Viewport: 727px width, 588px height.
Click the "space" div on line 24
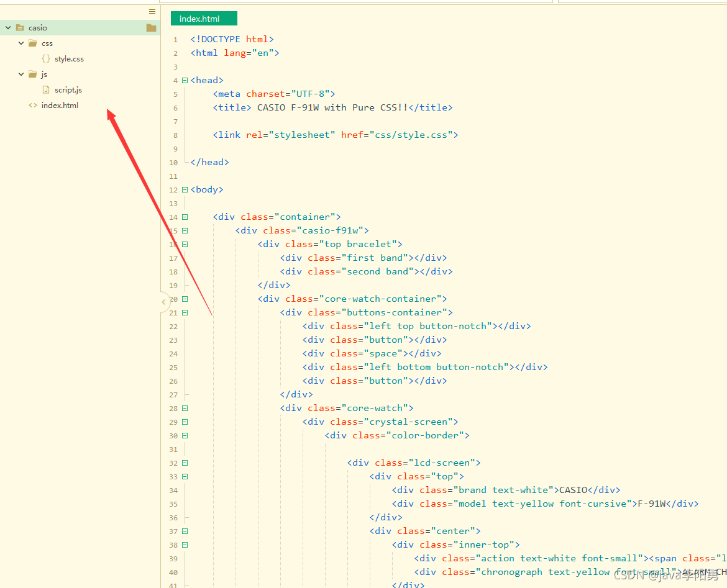pyautogui.click(x=372, y=353)
